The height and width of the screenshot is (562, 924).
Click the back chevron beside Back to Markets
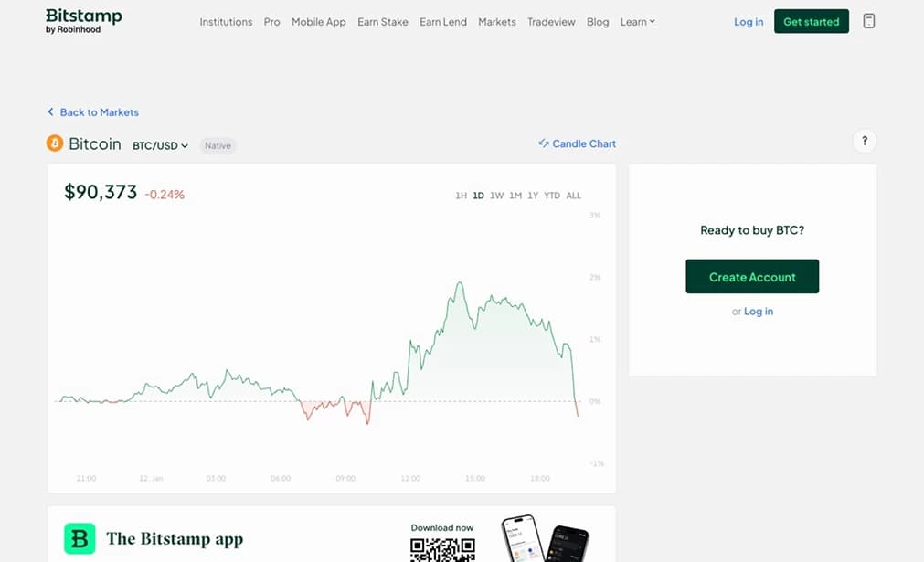(x=51, y=111)
